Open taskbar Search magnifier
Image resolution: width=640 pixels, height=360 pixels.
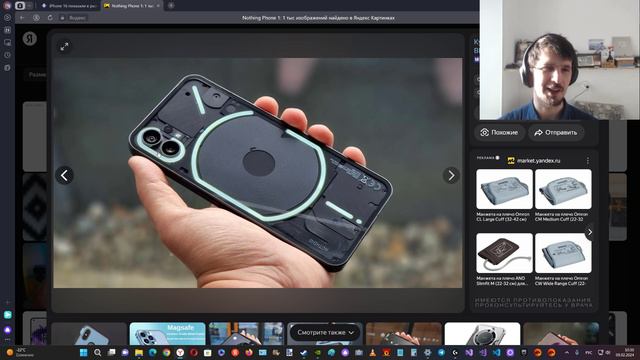[x=98, y=353]
